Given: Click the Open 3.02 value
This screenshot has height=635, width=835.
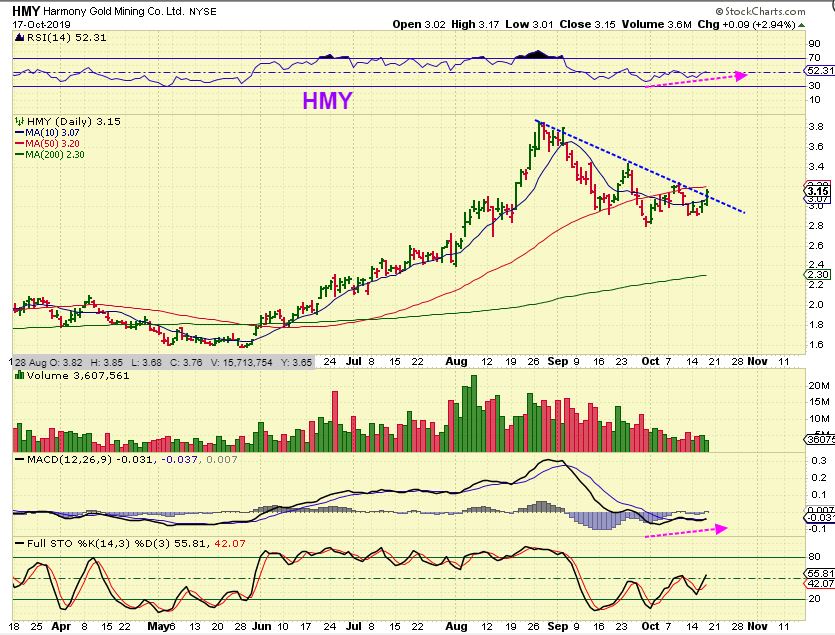Looking at the screenshot, I should point(419,25).
